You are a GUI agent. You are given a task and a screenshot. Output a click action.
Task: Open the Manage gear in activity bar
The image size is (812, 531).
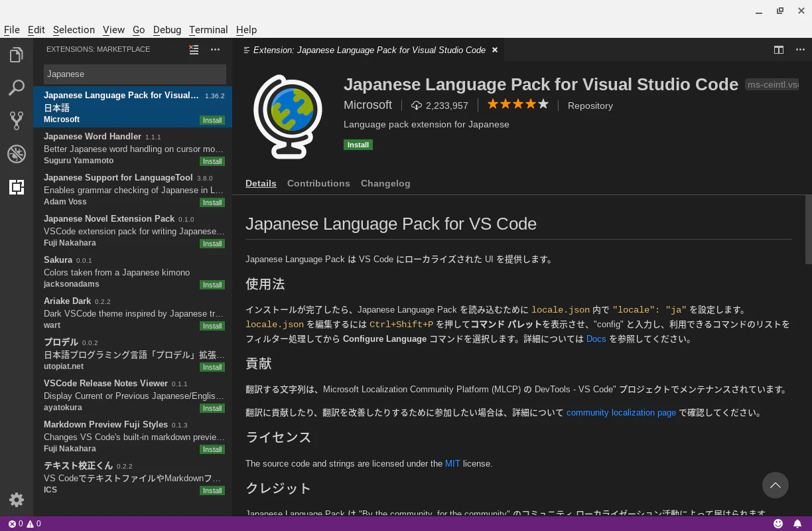coord(17,500)
